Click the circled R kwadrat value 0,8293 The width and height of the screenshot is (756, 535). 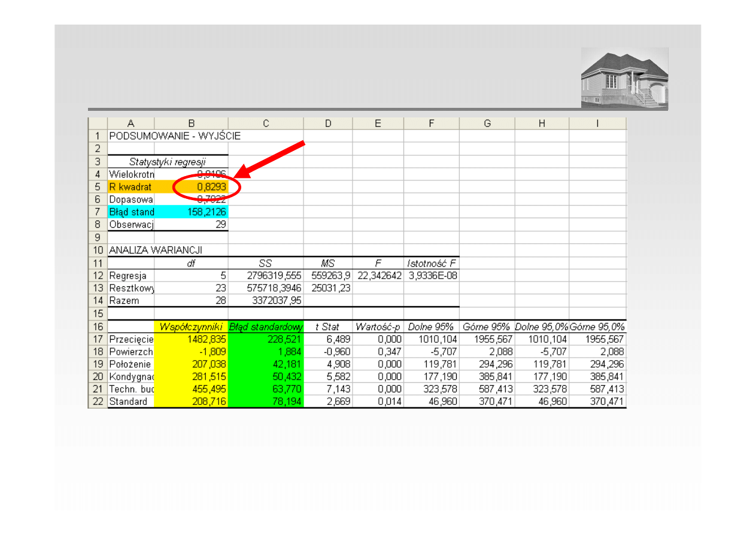coord(207,187)
